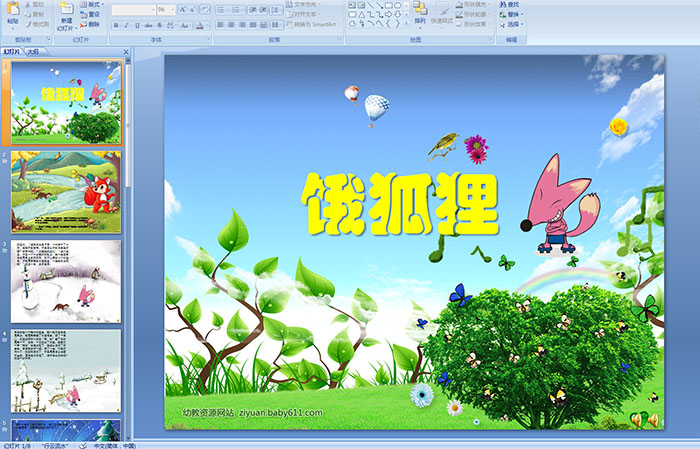Toggle bold formatting
Screen dimensions: 700x449
coord(114,24)
